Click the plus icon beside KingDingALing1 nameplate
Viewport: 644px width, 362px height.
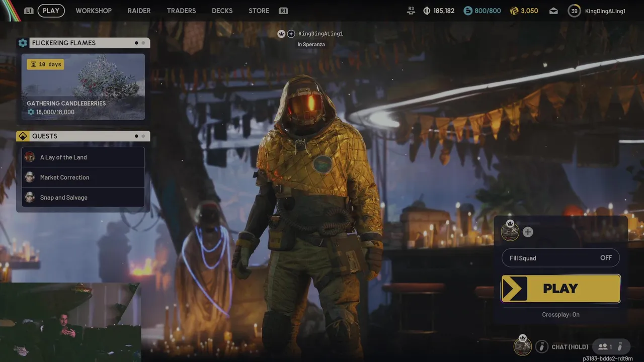click(291, 34)
